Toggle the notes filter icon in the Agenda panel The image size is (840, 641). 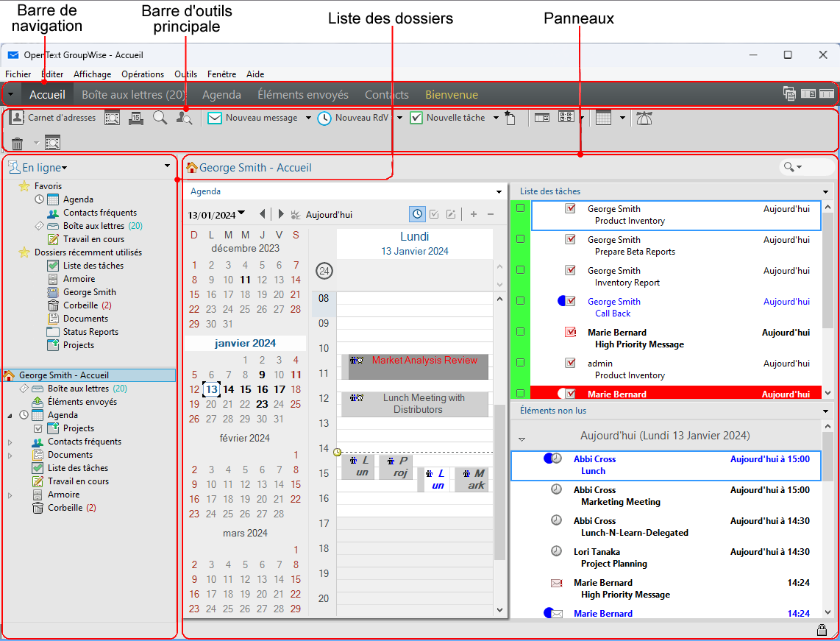pyautogui.click(x=451, y=214)
